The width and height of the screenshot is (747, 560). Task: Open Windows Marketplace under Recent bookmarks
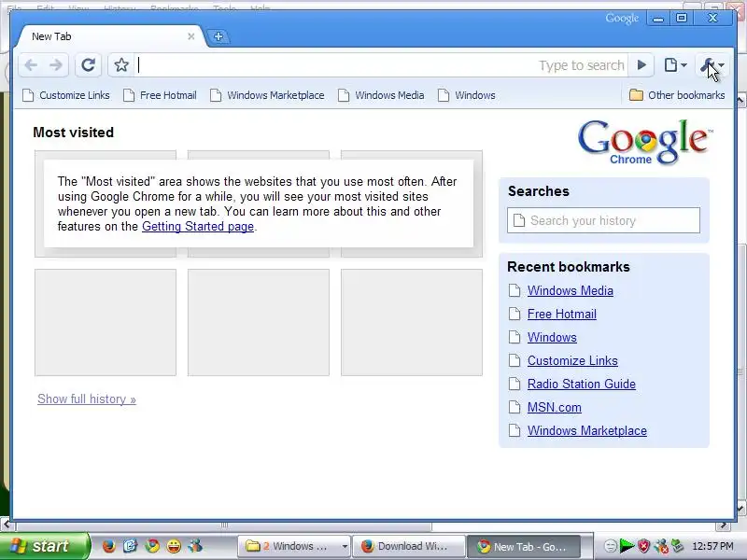(x=587, y=430)
